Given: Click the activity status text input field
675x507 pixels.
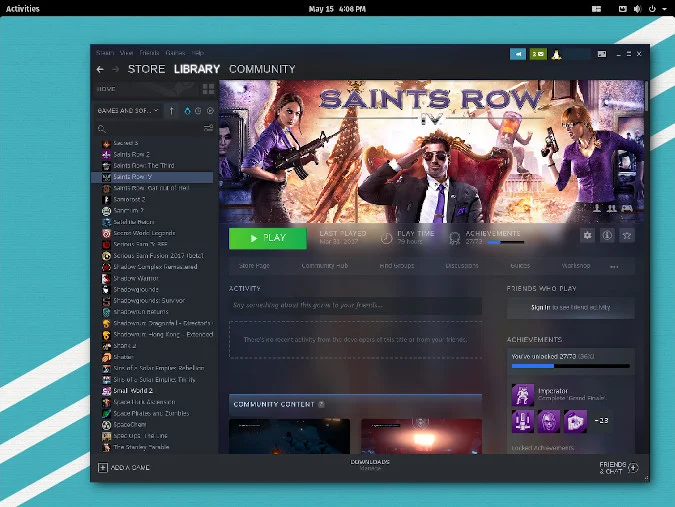Looking at the screenshot, I should [355, 305].
